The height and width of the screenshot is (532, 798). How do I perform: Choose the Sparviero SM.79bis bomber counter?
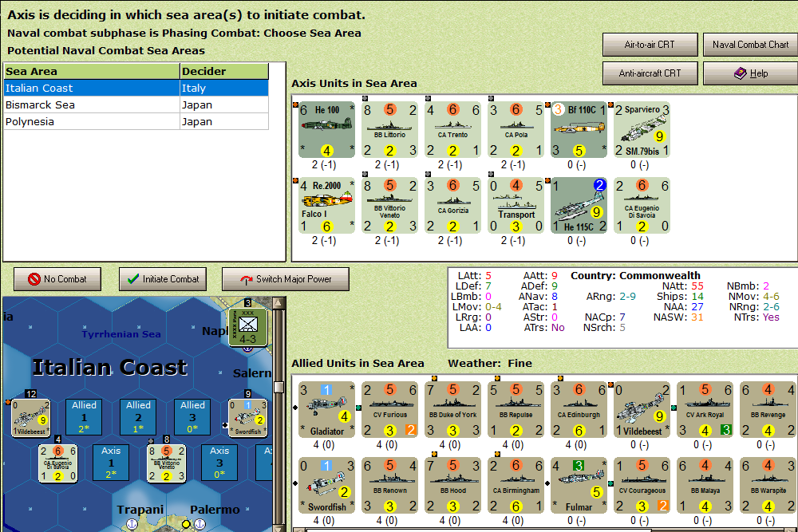click(642, 130)
